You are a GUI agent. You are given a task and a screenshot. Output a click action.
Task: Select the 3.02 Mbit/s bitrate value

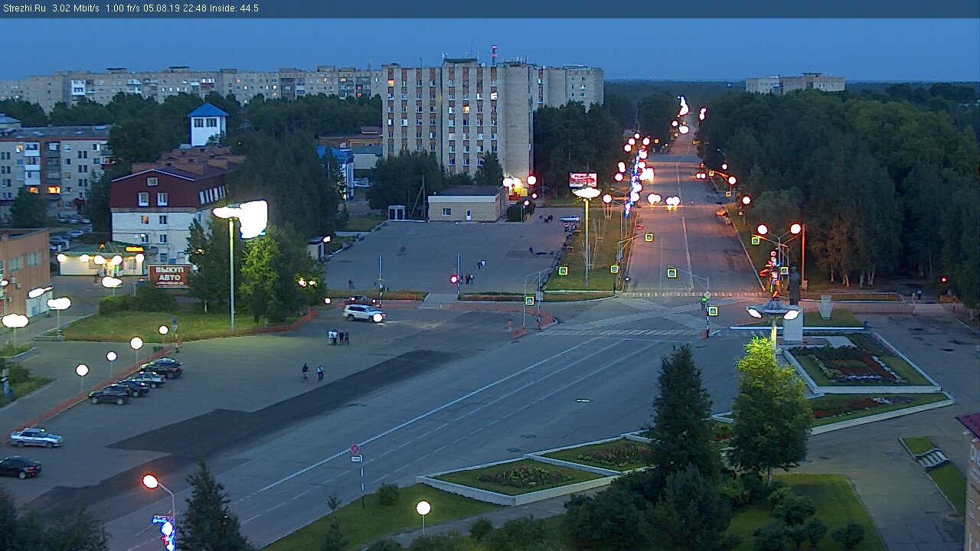pyautogui.click(x=76, y=8)
